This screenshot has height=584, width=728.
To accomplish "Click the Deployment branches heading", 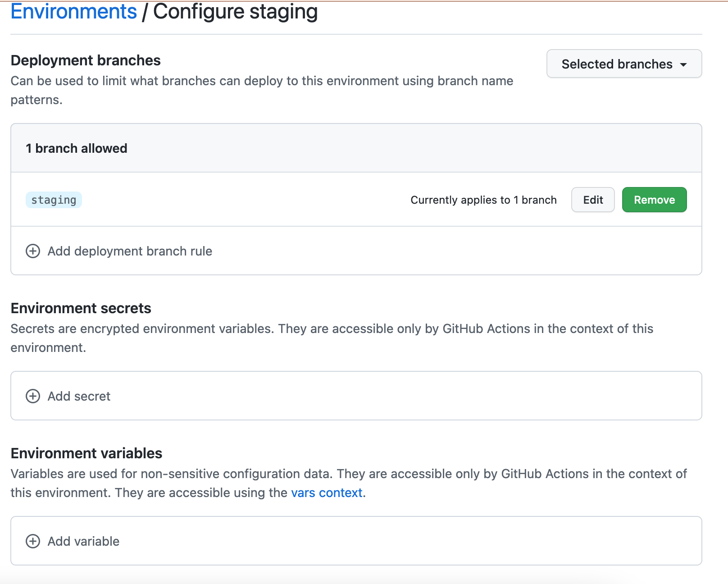I will (x=86, y=60).
